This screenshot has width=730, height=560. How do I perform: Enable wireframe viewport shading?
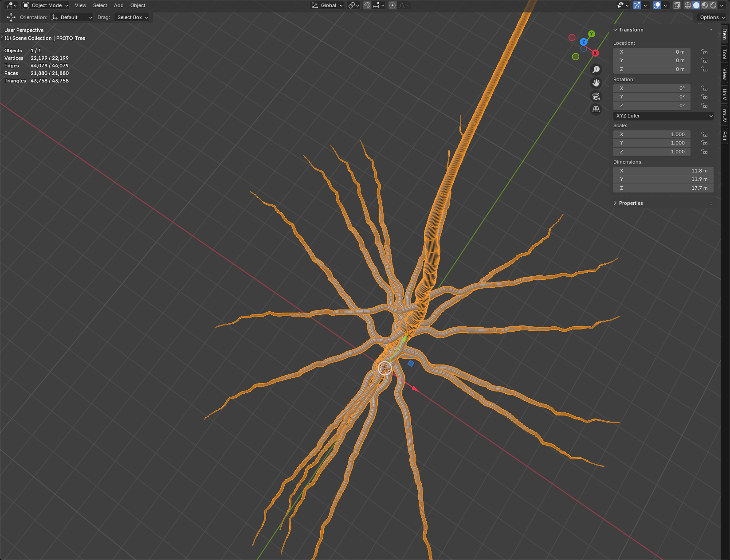click(688, 5)
